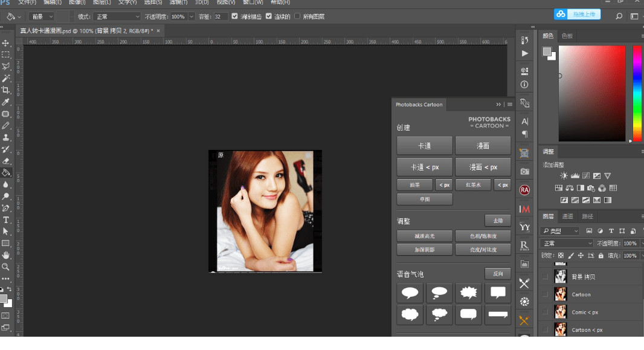Uncheck the 消除锯齿 anti-alias checkbox
644x350 pixels.
coord(235,16)
